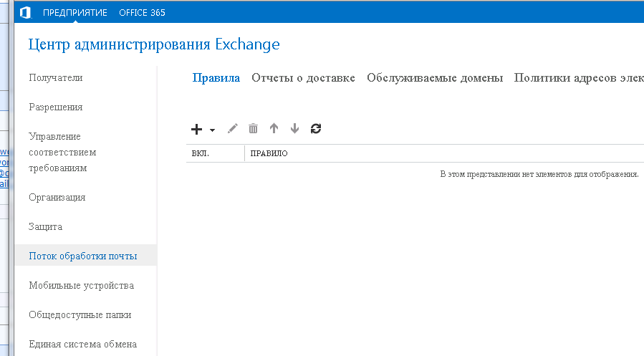The width and height of the screenshot is (644, 356).
Task: Select Управление соответствием требованиям
Action: tap(63, 152)
